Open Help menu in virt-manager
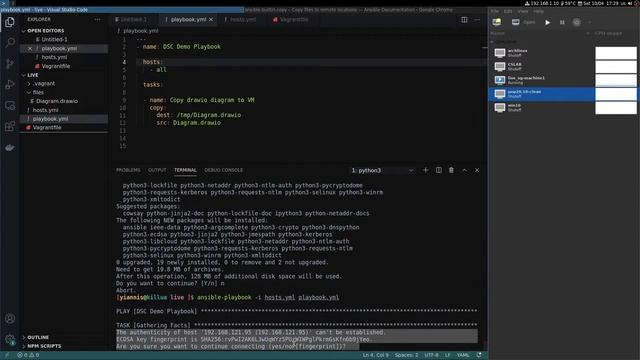The image size is (640, 360). (x=539, y=11)
